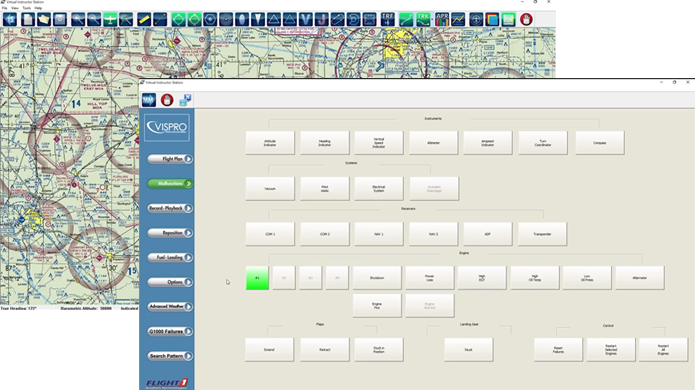Open the View menu
695x390 pixels.
click(15, 8)
